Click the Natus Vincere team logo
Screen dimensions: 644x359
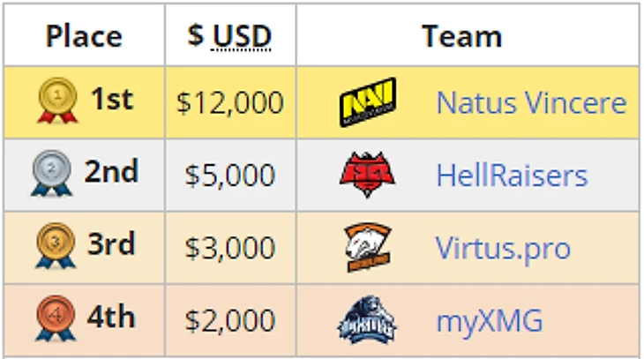click(368, 101)
